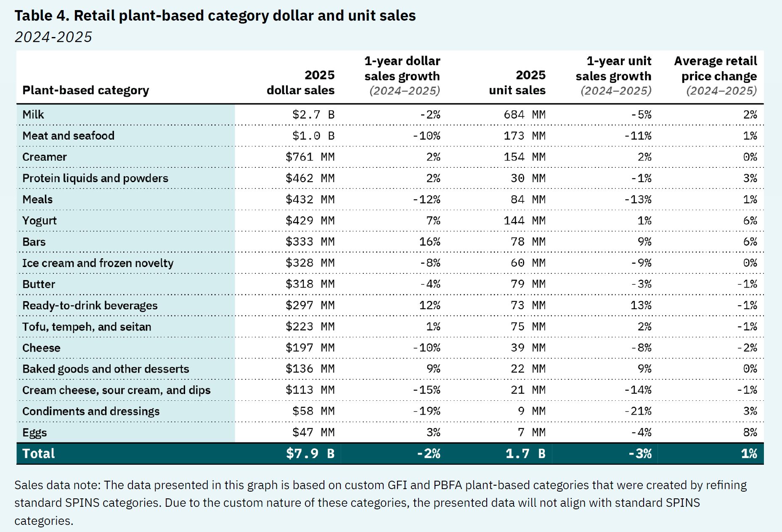Select the Cheese dollar sales $197 MM
This screenshot has width=782, height=532.
310,348
